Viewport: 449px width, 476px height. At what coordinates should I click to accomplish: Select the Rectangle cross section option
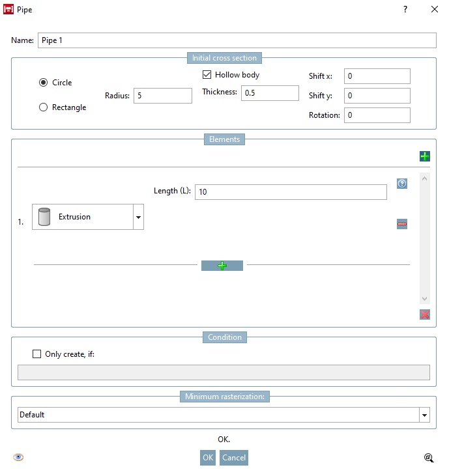(x=63, y=107)
